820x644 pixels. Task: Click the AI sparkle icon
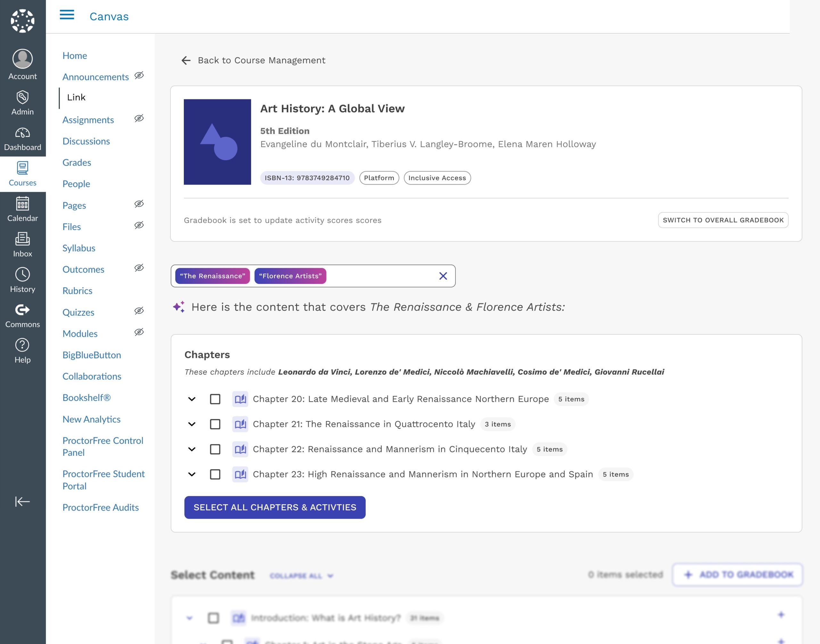click(179, 307)
